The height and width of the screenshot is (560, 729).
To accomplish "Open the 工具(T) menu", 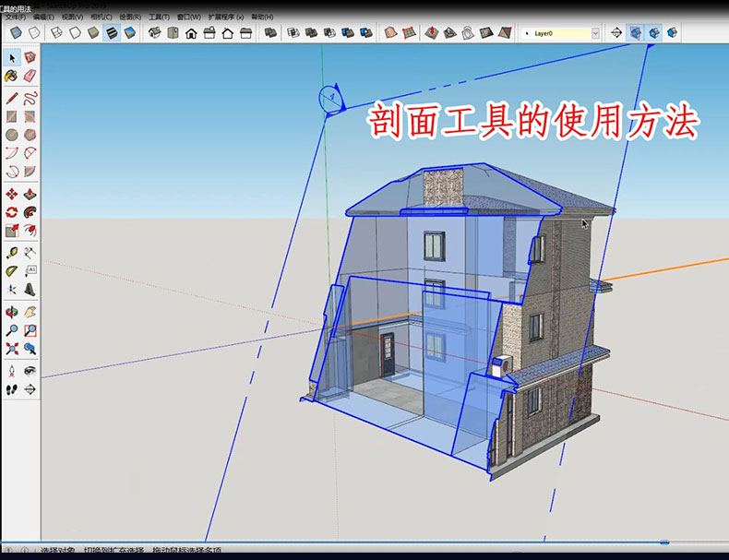I will tap(160, 17).
